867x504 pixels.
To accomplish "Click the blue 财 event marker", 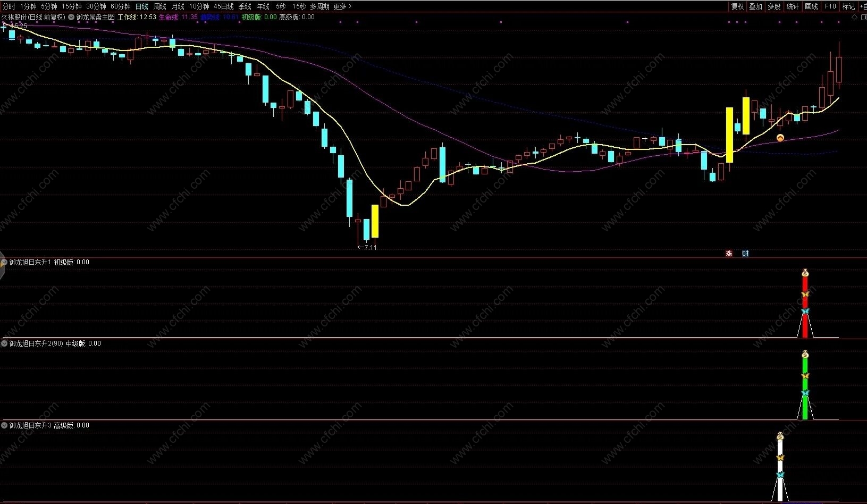I will (x=745, y=254).
